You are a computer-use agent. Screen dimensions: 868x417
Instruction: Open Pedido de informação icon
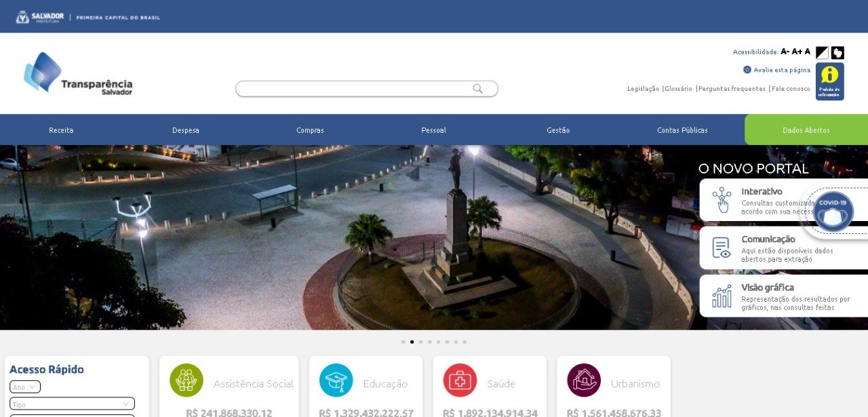point(829,81)
